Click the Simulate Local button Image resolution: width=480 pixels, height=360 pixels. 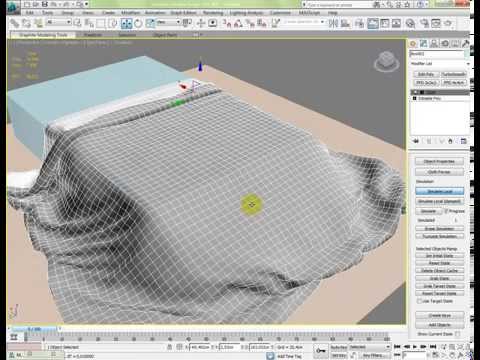(439, 191)
